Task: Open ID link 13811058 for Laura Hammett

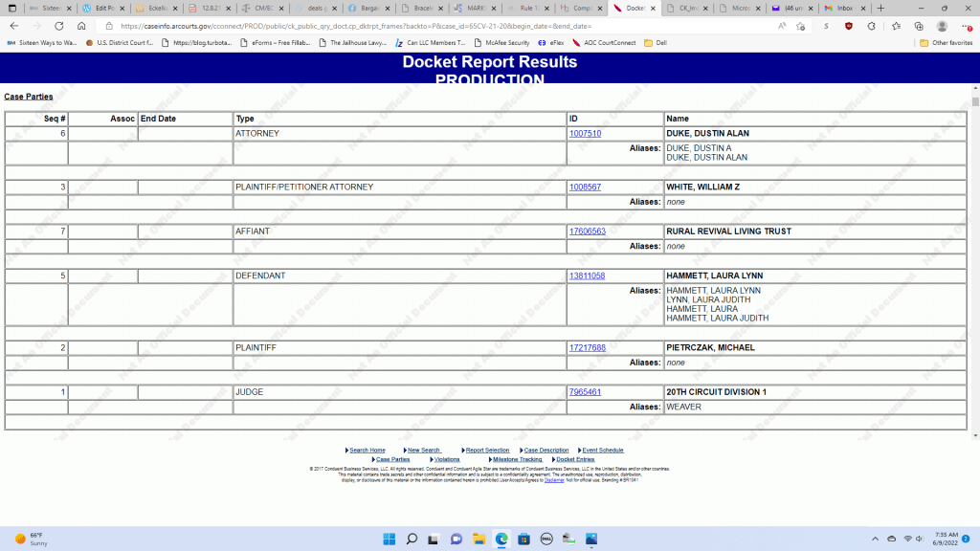Action: 587,276
